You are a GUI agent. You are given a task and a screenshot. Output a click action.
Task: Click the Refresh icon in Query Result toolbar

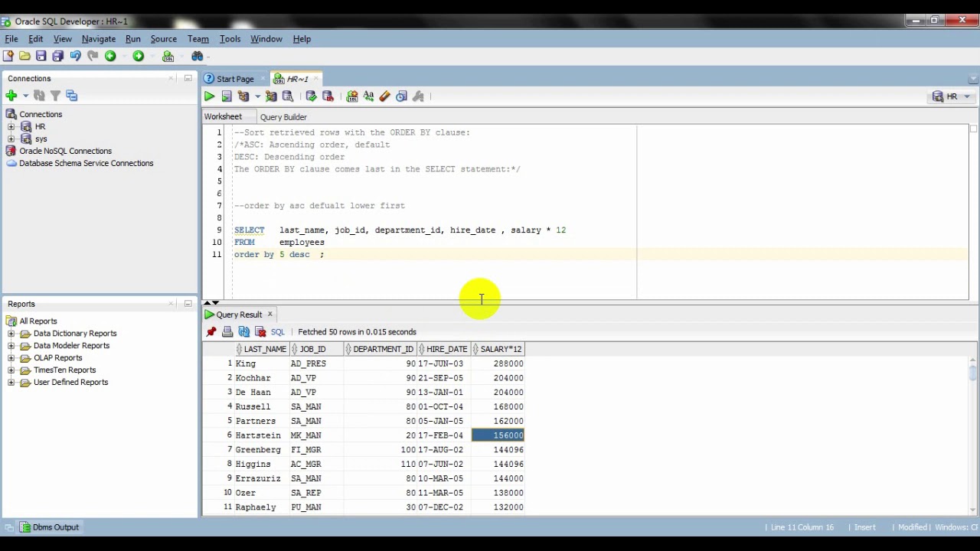click(244, 332)
